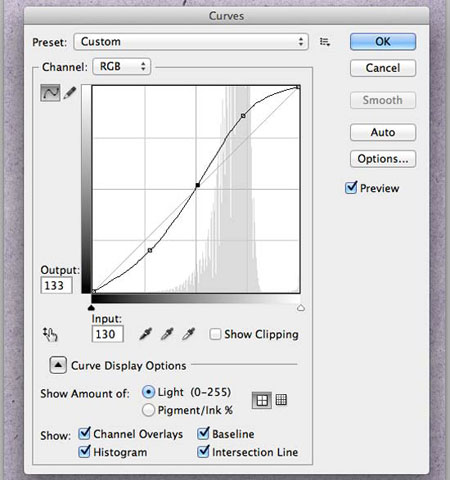
Task: Click the Input value field
Action: 107,334
